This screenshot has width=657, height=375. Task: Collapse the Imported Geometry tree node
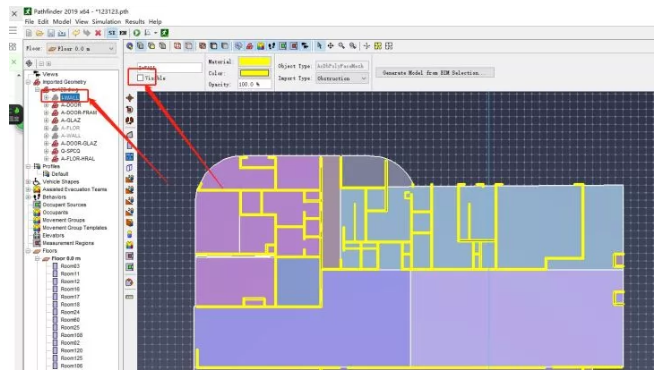(28, 82)
